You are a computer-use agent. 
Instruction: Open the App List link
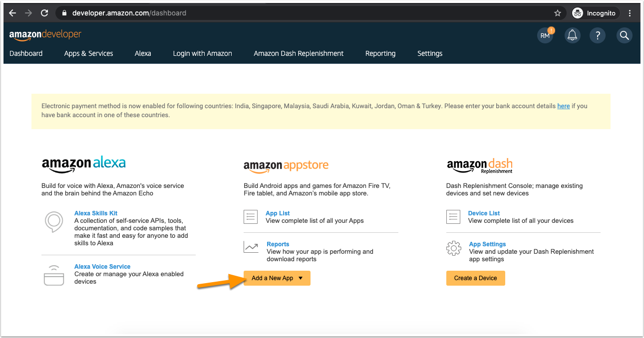(278, 213)
